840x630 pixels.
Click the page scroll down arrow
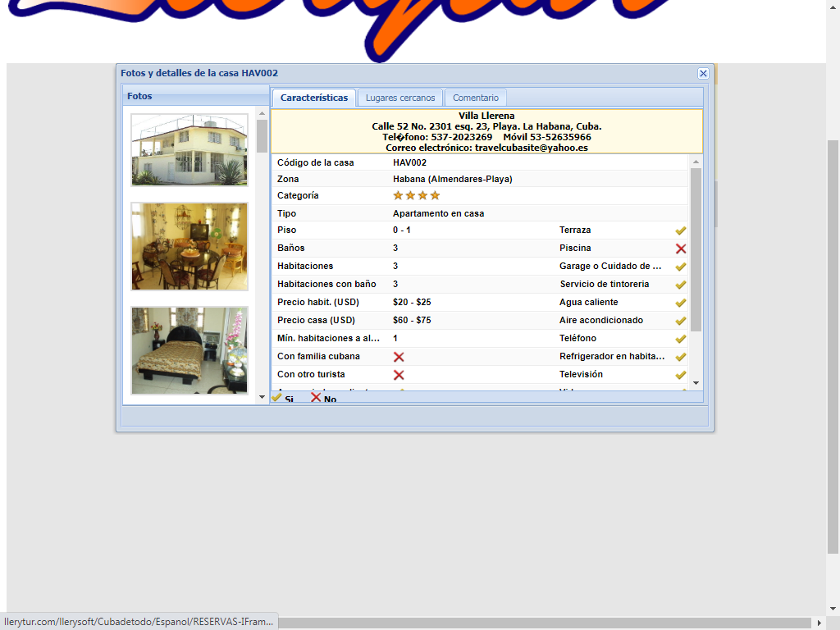833,609
